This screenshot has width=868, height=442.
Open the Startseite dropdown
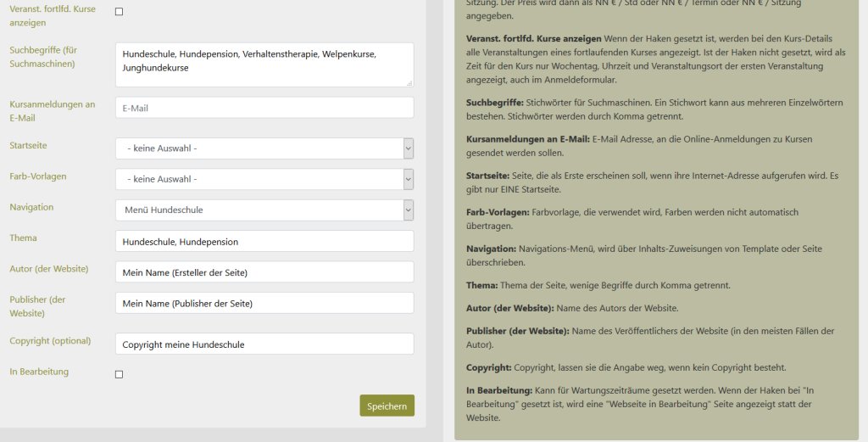tap(264, 148)
